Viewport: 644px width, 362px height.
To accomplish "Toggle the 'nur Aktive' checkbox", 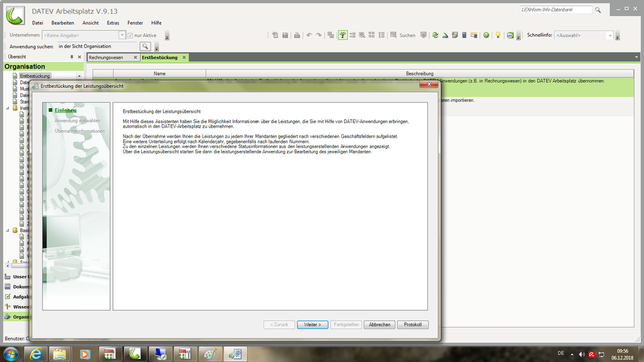I will (130, 35).
